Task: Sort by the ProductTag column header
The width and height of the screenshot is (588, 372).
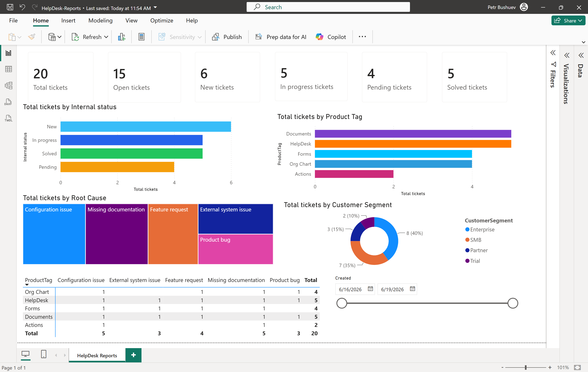Action: (x=39, y=280)
